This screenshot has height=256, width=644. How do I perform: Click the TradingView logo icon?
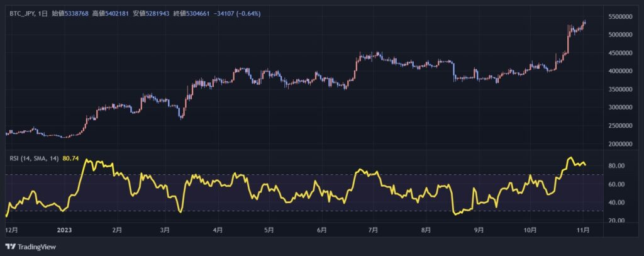pos(10,246)
